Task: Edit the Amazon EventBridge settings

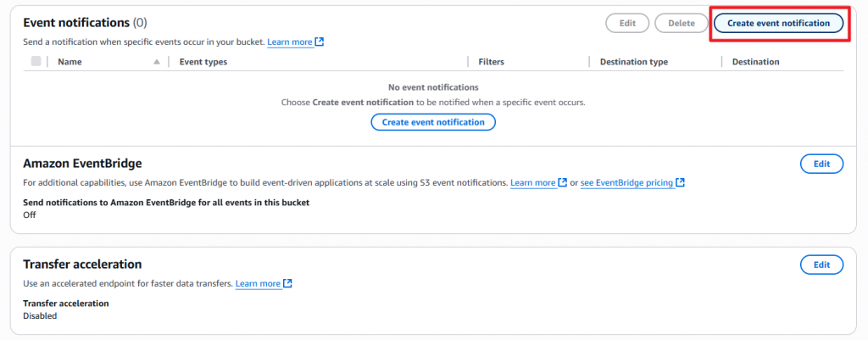Action: point(821,164)
